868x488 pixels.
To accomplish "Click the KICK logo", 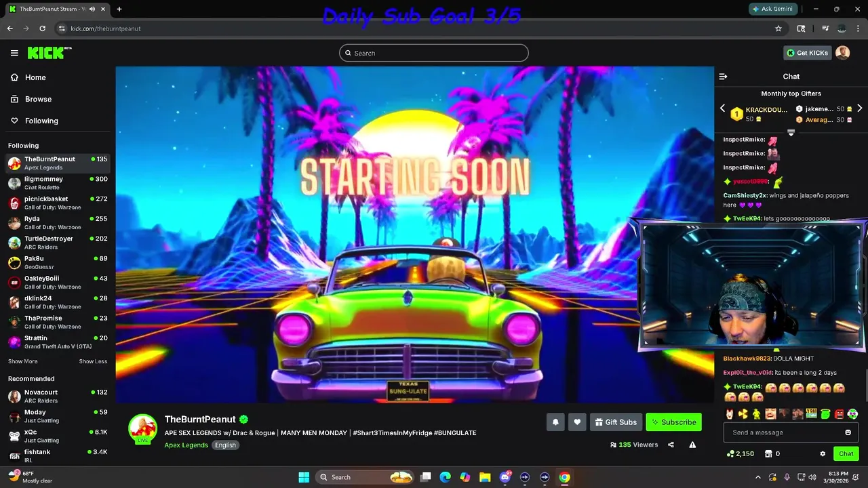I will click(x=50, y=53).
